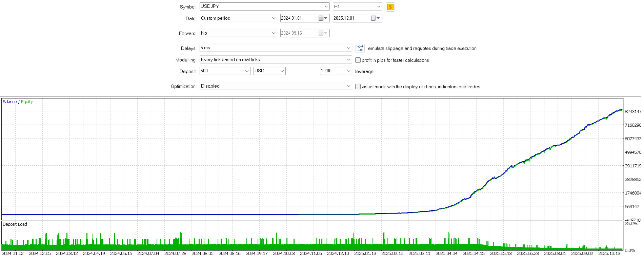Click the 25.0% deposit load axis value
Screen dimensions: 644x258
631,224
